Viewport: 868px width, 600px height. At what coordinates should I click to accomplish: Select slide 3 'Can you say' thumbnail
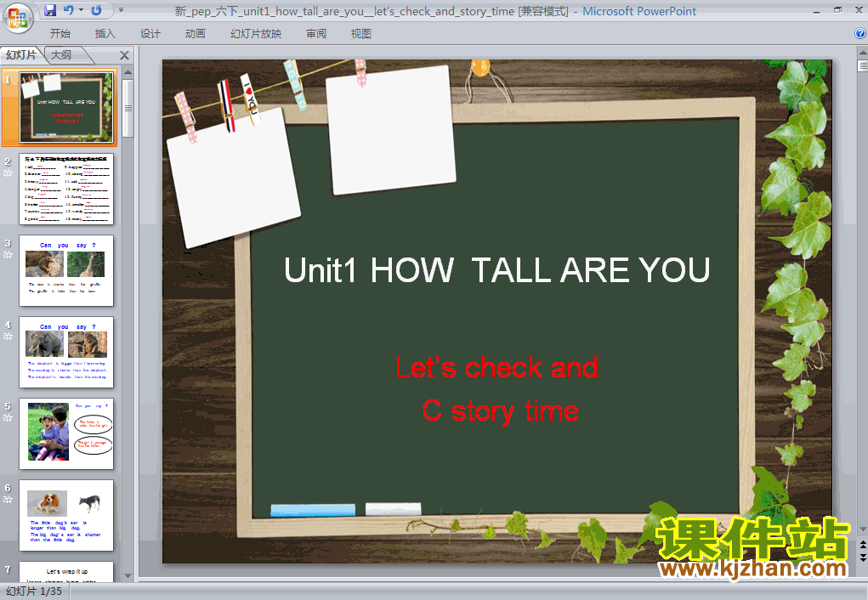(66, 270)
